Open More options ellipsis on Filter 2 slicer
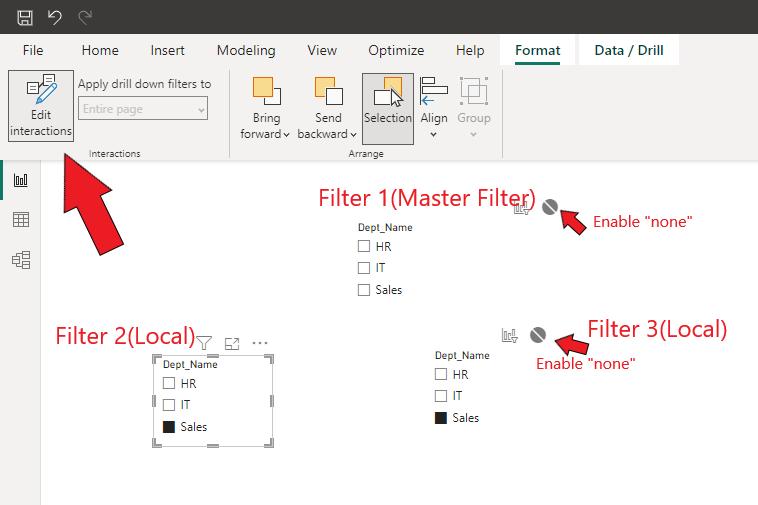The image size is (758, 505). pyautogui.click(x=260, y=343)
